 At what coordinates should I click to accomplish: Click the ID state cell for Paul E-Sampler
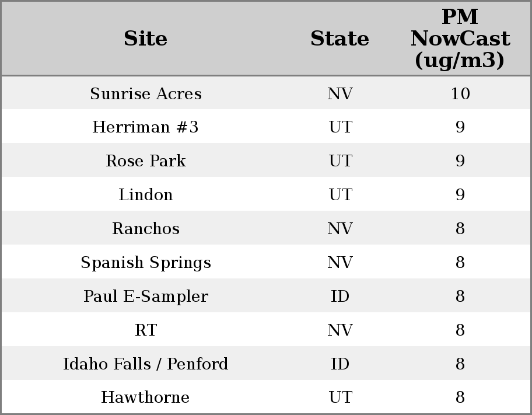[339, 296]
